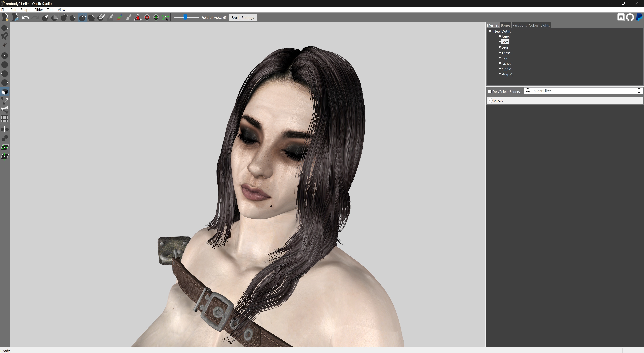The height and width of the screenshot is (353, 644).
Task: Select the rainbow Color brush tool
Action: [x=120, y=17]
